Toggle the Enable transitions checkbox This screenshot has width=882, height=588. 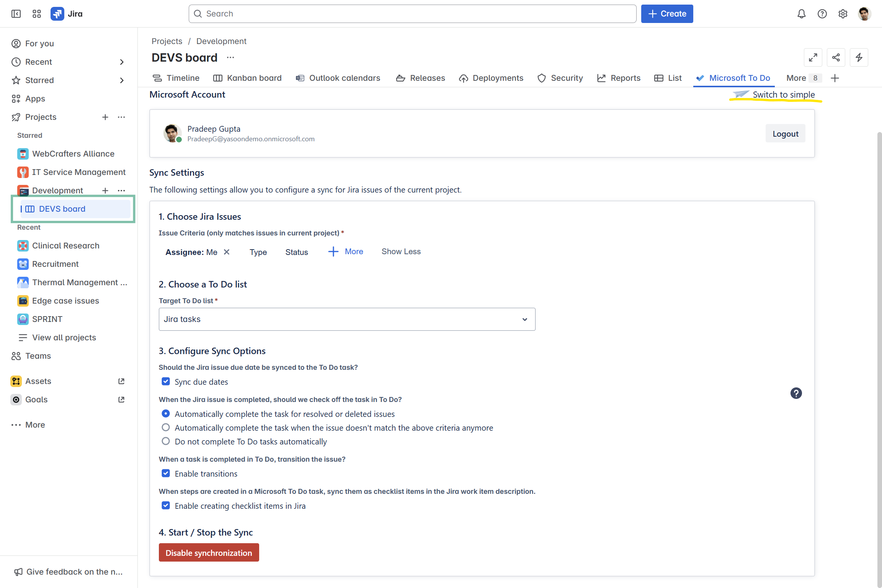(x=166, y=473)
